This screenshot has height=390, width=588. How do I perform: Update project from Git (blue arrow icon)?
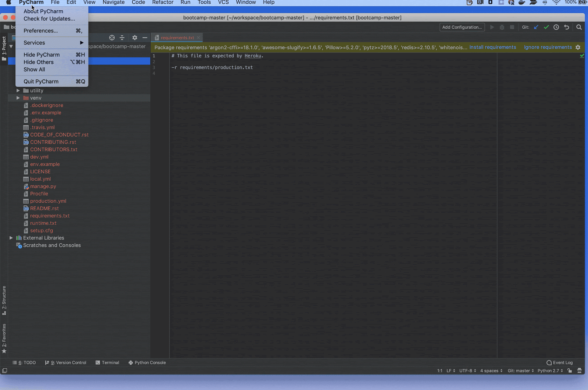click(x=536, y=27)
